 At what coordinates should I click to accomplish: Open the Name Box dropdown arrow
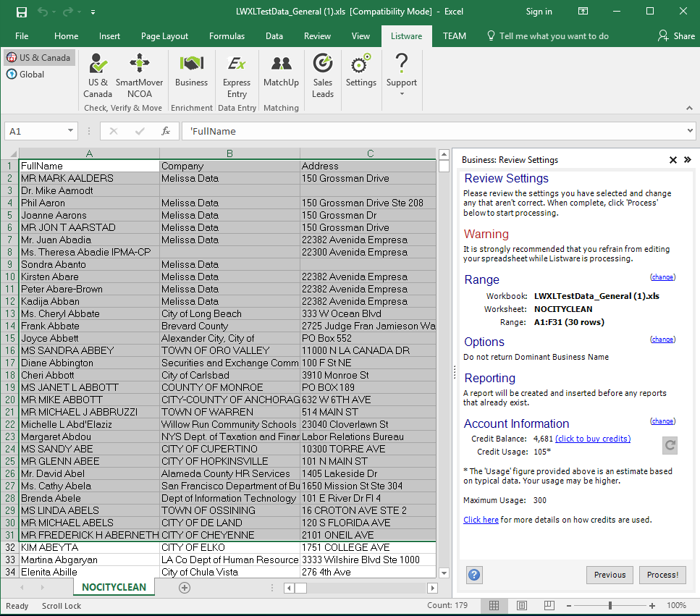(70, 131)
